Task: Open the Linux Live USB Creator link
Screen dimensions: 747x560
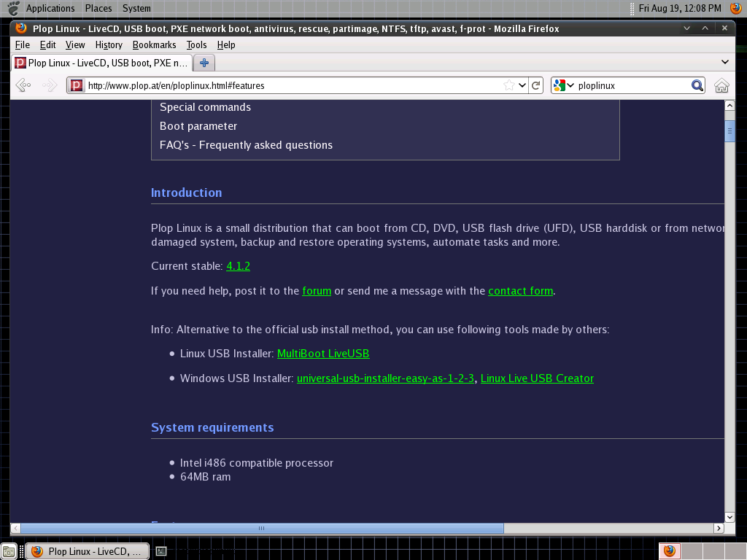Action: click(x=537, y=378)
